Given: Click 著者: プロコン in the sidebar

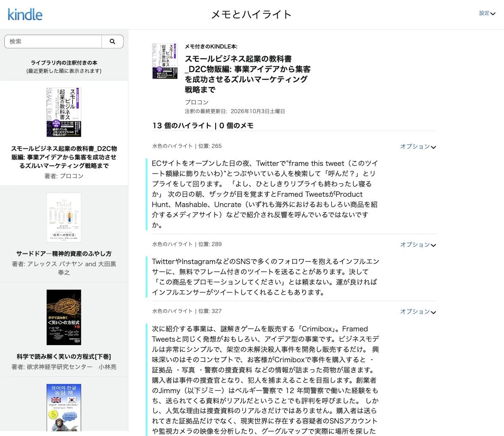Looking at the screenshot, I should tap(64, 176).
